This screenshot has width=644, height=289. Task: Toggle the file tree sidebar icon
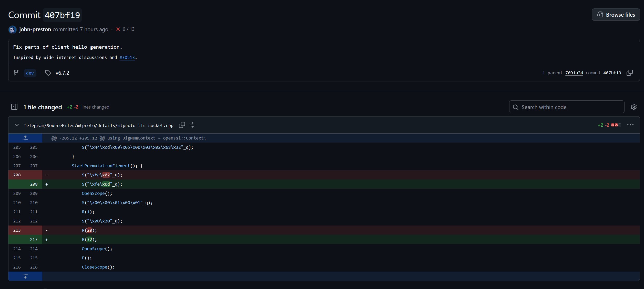(x=14, y=107)
